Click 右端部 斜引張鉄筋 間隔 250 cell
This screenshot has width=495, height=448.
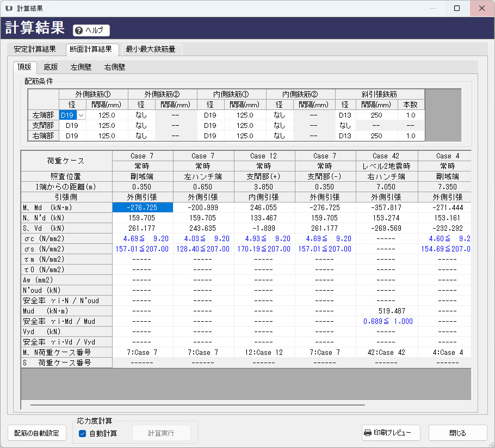tap(376, 136)
